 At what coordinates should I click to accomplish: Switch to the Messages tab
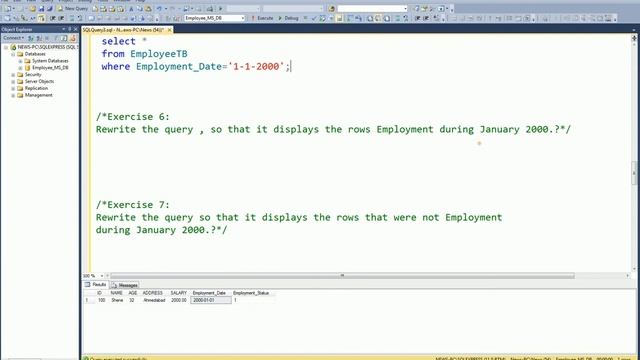125,285
